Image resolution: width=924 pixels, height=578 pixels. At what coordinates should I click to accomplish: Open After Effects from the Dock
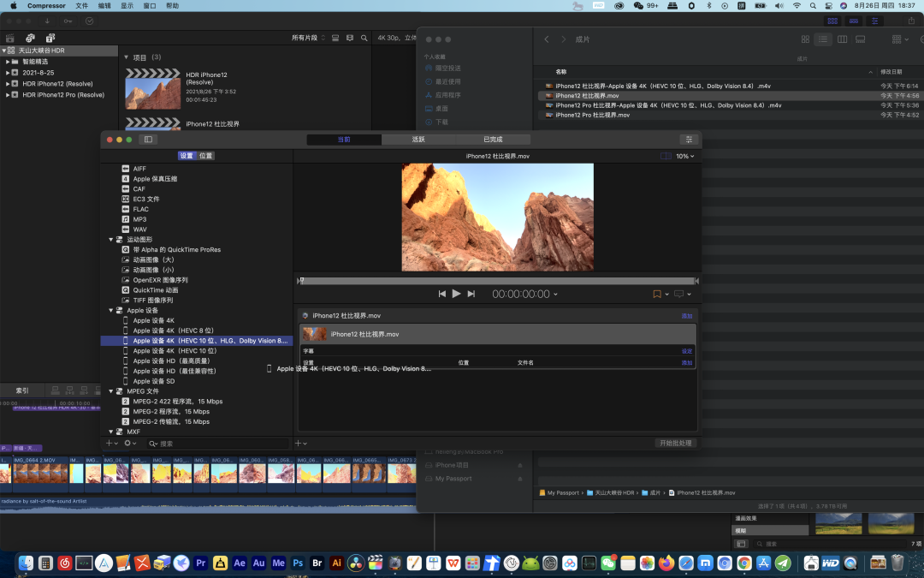pyautogui.click(x=240, y=563)
